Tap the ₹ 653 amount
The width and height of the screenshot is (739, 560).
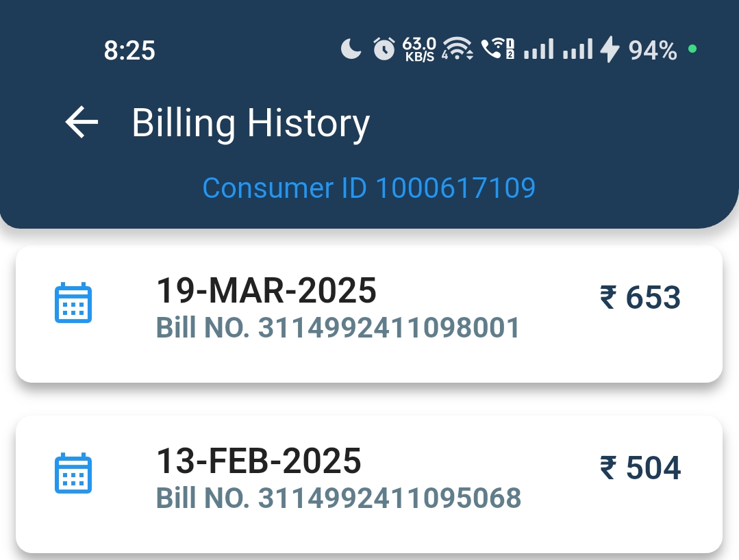[x=640, y=298]
